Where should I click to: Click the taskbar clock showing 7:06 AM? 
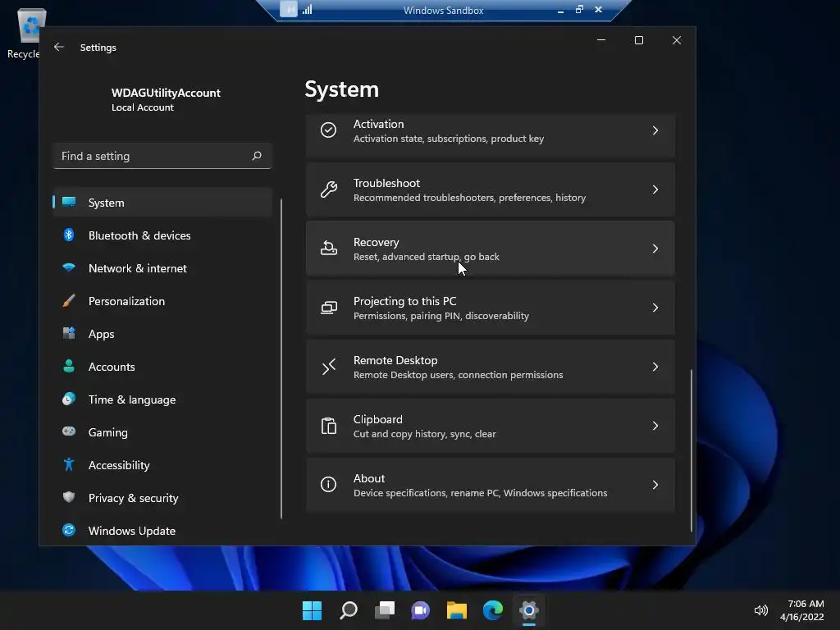click(801, 610)
